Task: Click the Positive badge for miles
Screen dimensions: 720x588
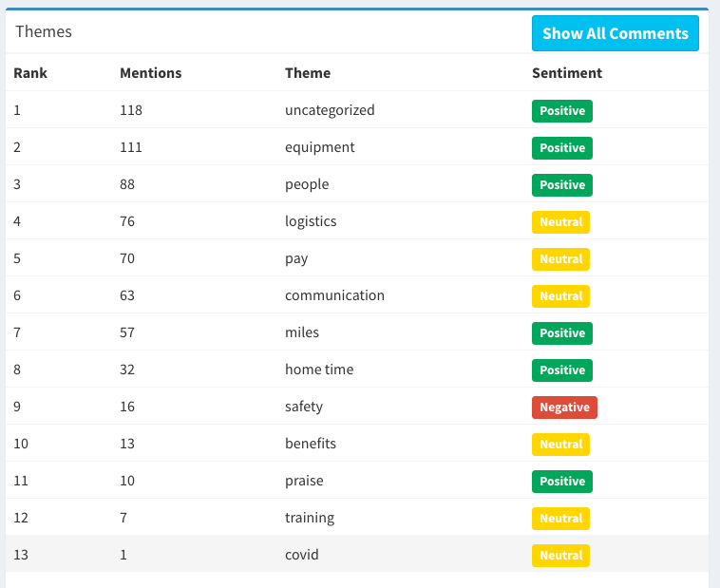Action: [x=561, y=333]
